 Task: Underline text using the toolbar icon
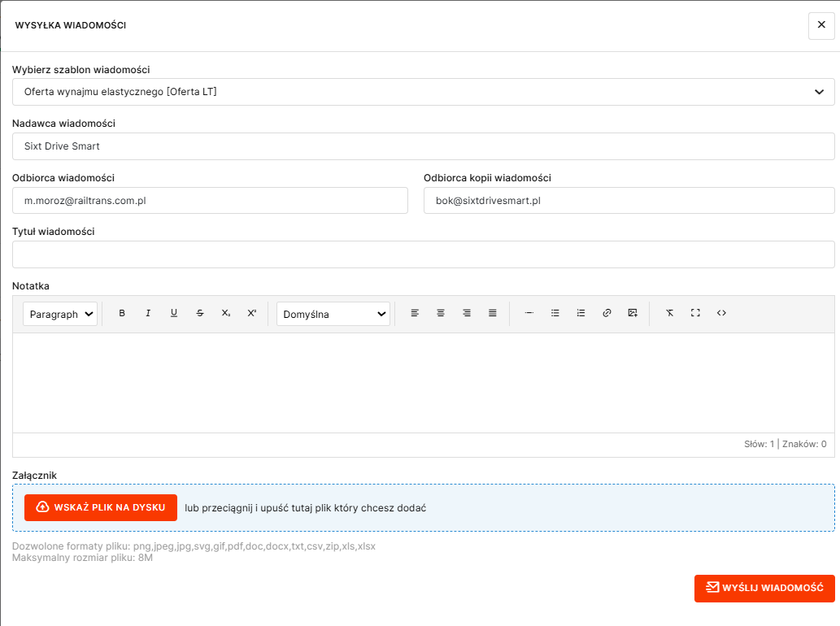174,313
